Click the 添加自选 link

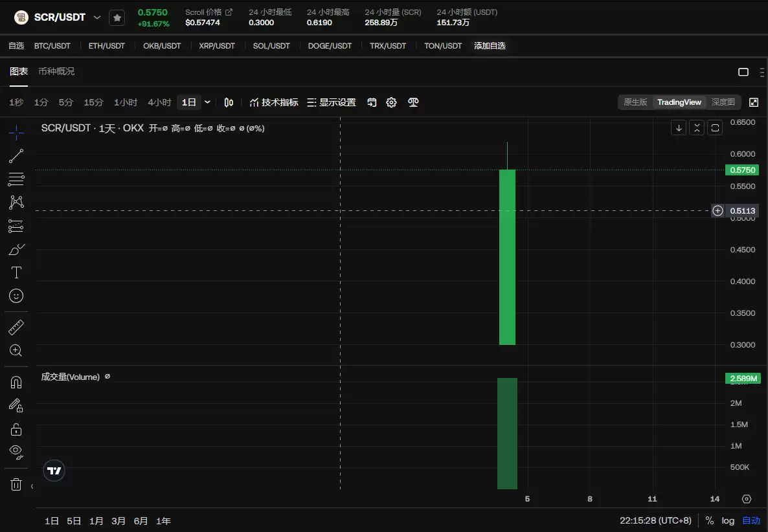(490, 46)
